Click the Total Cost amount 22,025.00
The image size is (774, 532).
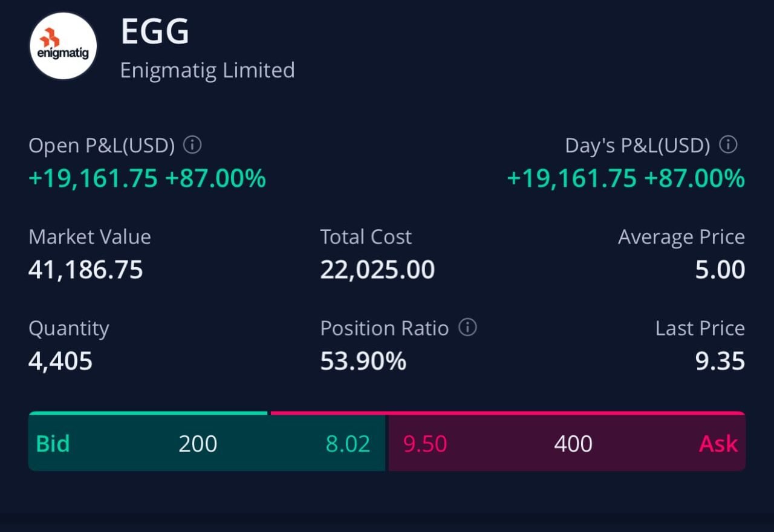point(377,270)
